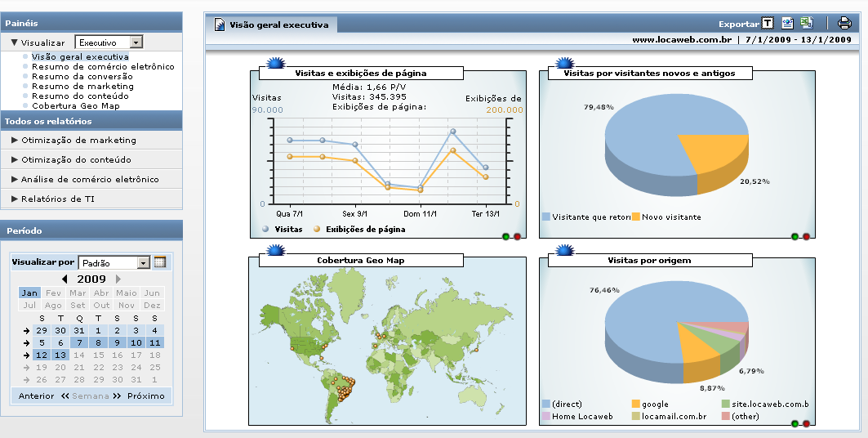
Task: Click blue gear icon on Visitas por origem panel
Action: tap(564, 251)
